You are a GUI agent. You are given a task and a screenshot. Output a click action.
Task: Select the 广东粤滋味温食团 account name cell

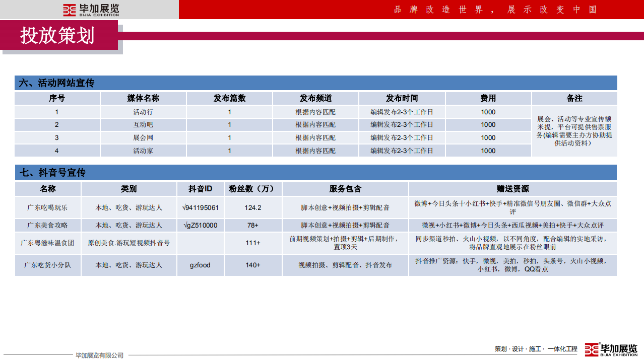click(x=48, y=243)
